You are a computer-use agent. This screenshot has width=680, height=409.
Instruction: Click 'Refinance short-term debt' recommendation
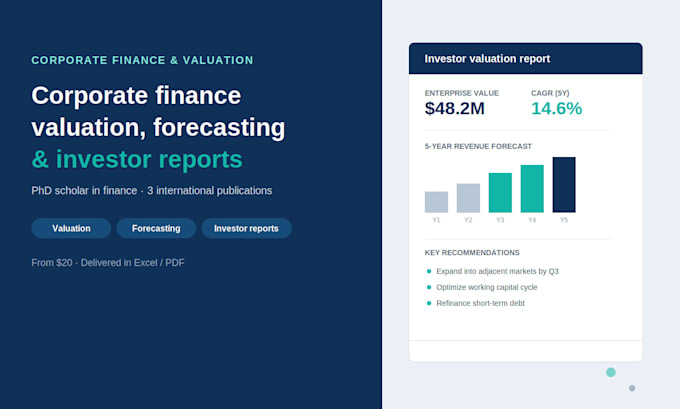click(481, 303)
